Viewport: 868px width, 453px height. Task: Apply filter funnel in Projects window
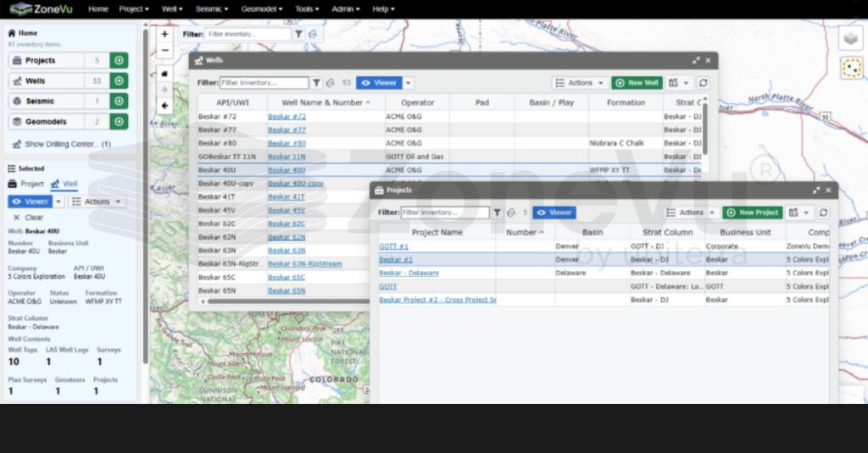[x=497, y=213]
